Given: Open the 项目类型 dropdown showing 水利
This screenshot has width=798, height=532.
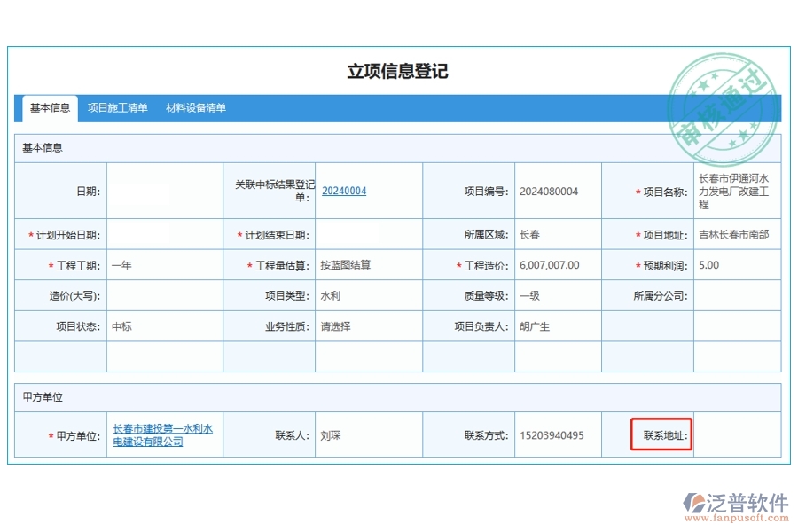Looking at the screenshot, I should point(370,295).
